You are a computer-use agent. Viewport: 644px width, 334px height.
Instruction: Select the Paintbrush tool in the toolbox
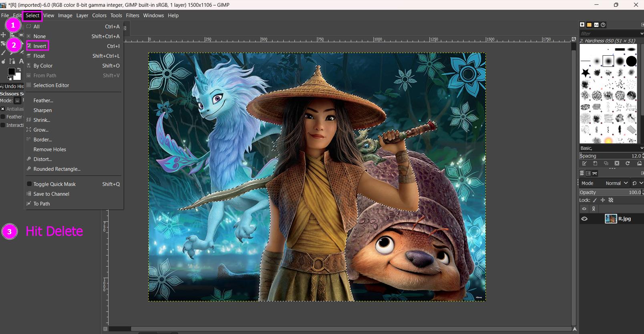coord(3,52)
